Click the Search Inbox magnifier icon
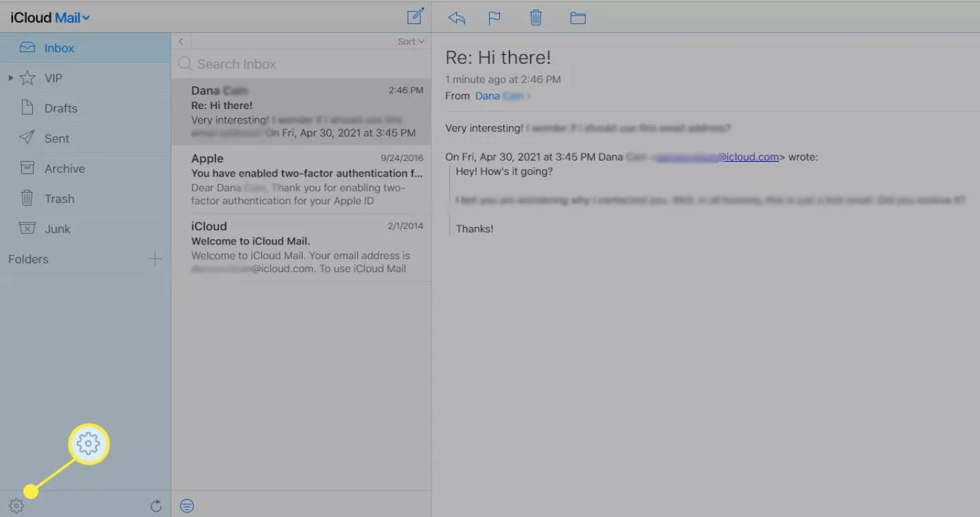Viewport: 980px width, 517px height. (x=185, y=64)
